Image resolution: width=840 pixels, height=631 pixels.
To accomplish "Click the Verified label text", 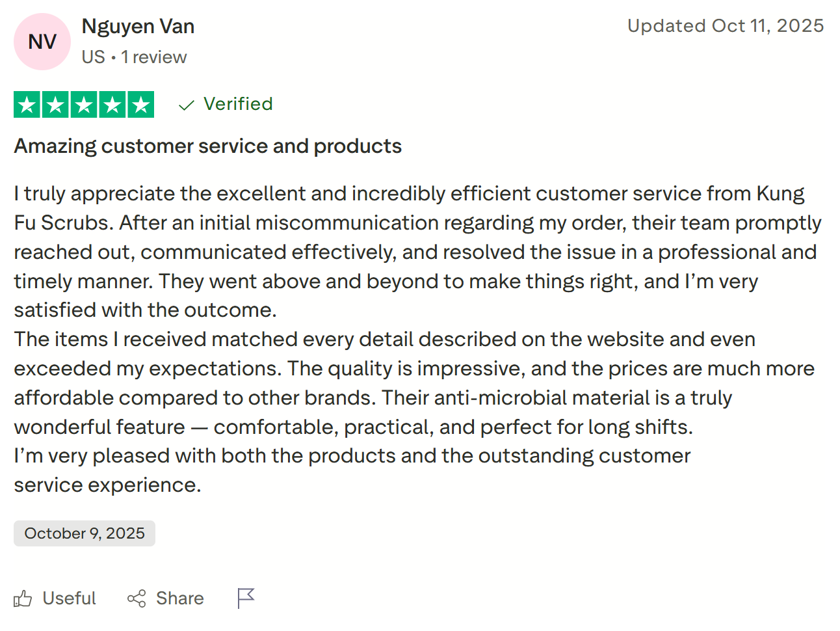I will [x=238, y=104].
